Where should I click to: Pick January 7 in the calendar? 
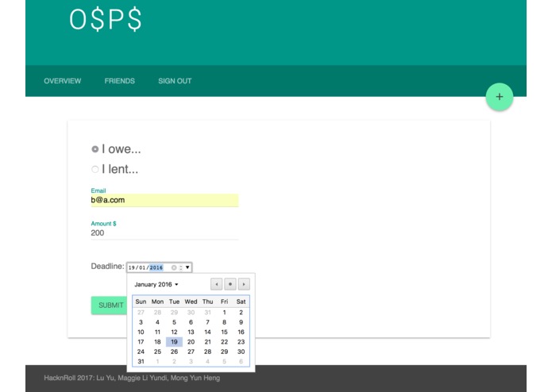click(x=208, y=322)
